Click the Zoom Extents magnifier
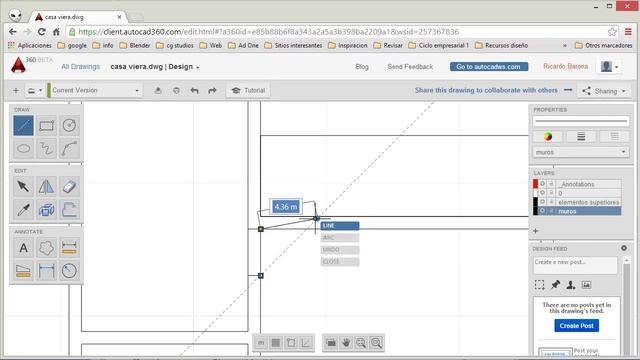The image size is (640, 360). [x=361, y=343]
